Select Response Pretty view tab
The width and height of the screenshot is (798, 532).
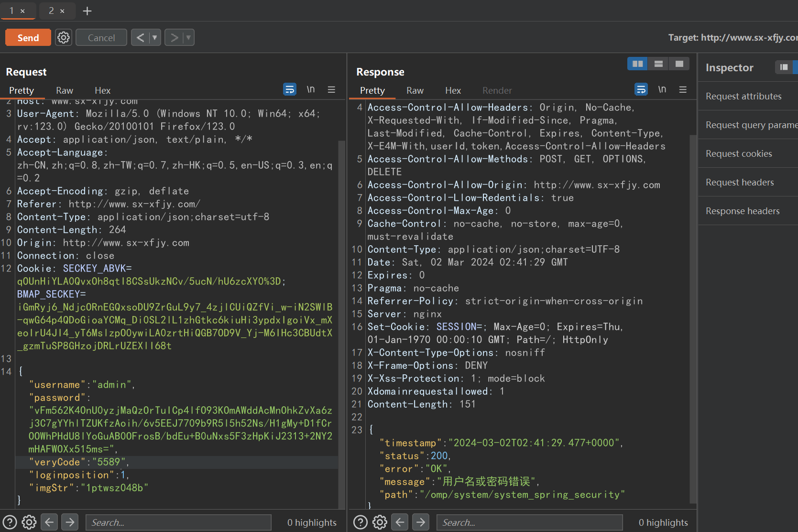tap(372, 90)
